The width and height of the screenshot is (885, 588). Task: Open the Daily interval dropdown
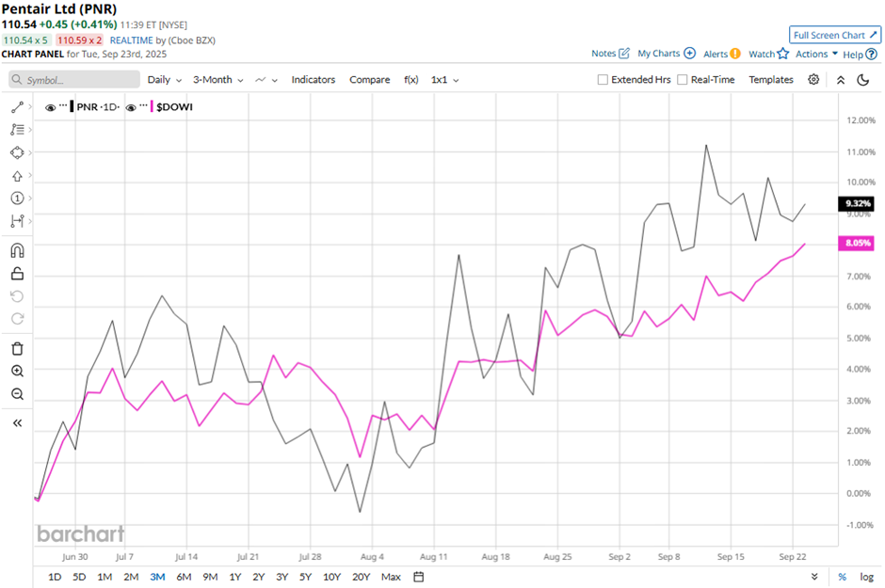pos(164,80)
